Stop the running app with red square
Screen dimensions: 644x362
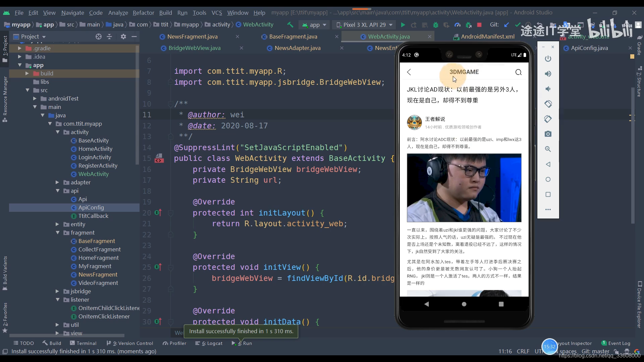pos(479,25)
